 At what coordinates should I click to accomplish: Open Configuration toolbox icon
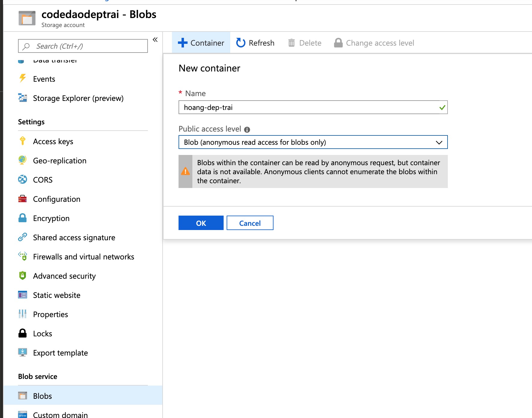(23, 199)
